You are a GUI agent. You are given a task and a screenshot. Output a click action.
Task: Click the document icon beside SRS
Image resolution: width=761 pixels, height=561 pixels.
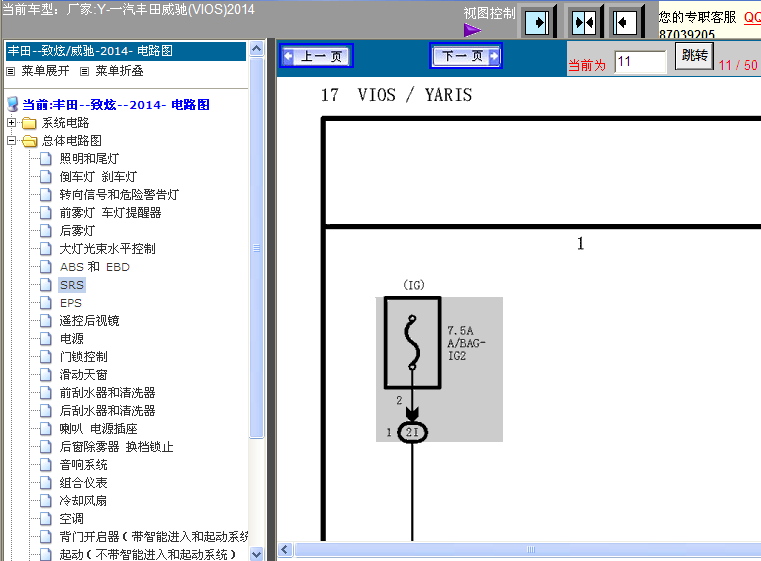click(x=46, y=285)
